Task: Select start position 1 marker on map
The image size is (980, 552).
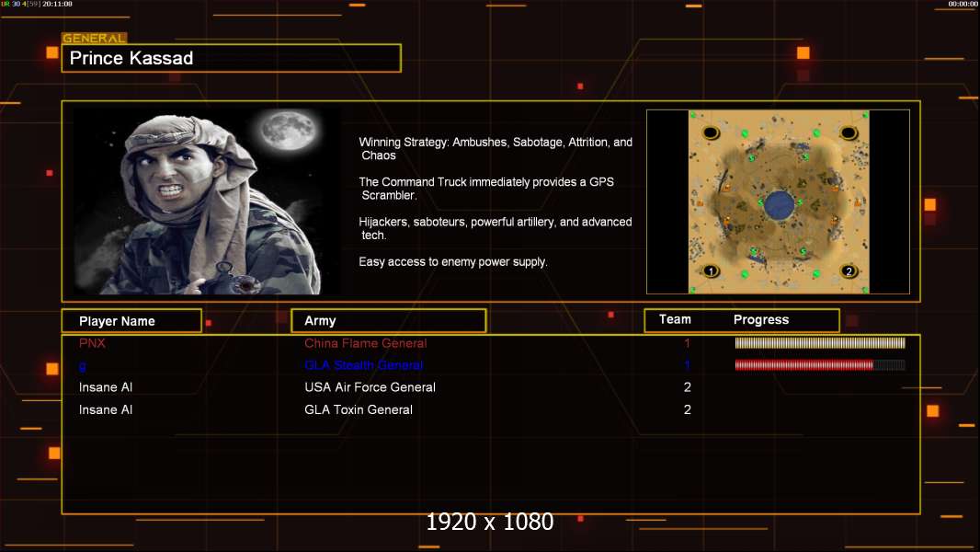Action: pos(711,271)
